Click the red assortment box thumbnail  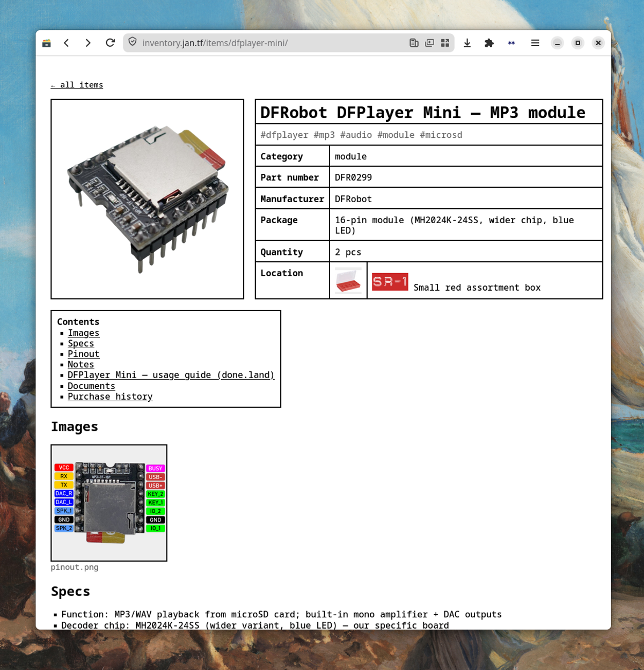click(348, 281)
